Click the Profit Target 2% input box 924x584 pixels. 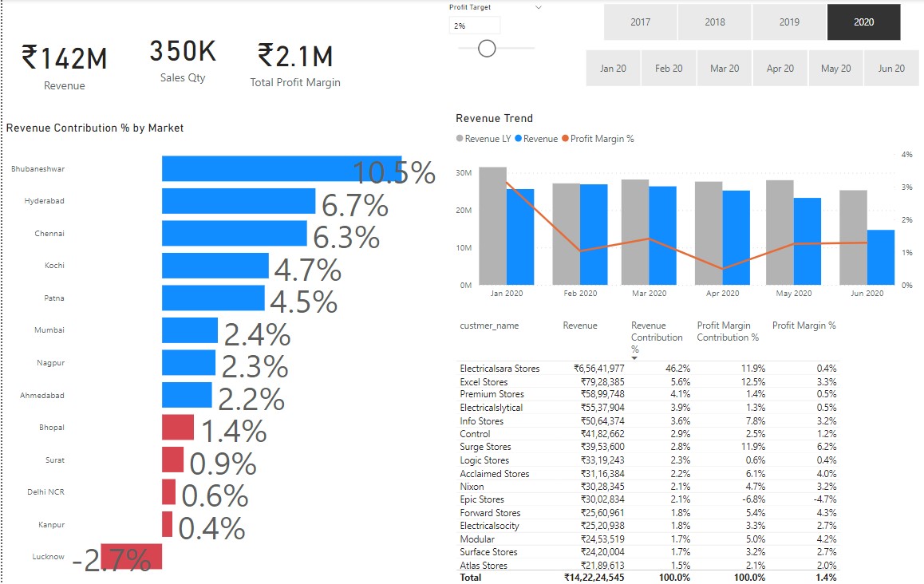click(x=475, y=26)
